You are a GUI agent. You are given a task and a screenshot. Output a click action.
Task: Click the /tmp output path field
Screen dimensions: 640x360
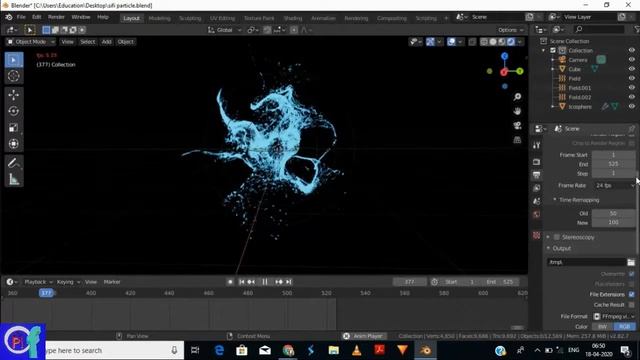tap(586, 262)
